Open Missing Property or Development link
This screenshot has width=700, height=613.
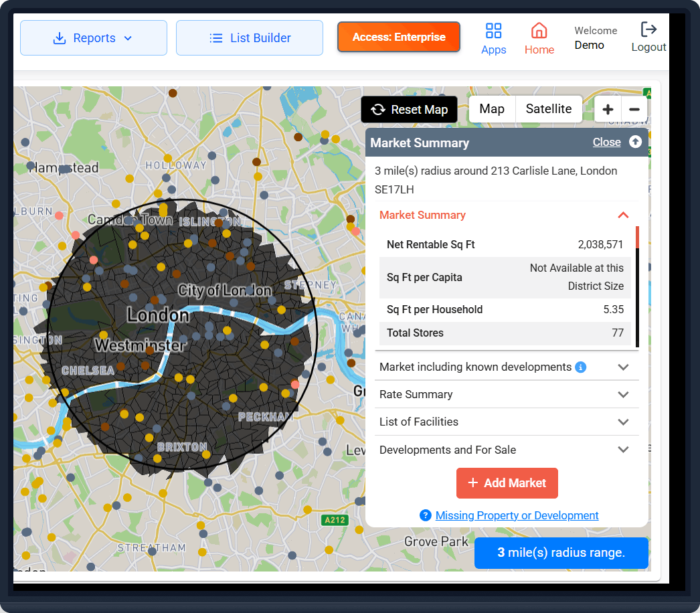coord(517,515)
